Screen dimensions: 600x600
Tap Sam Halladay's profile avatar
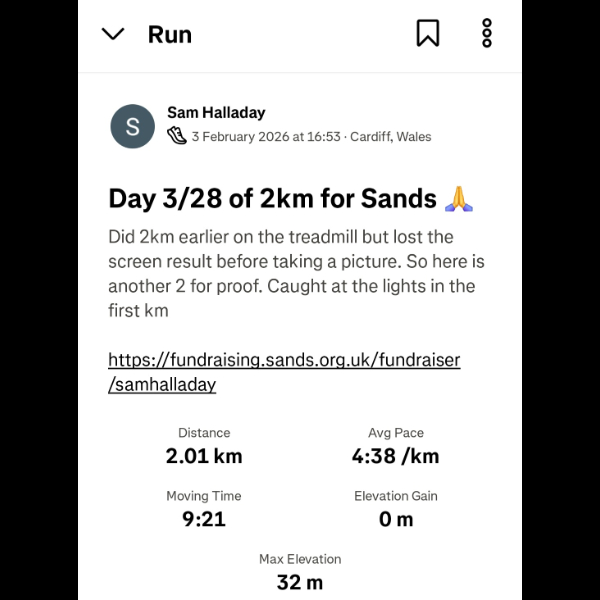click(x=132, y=127)
